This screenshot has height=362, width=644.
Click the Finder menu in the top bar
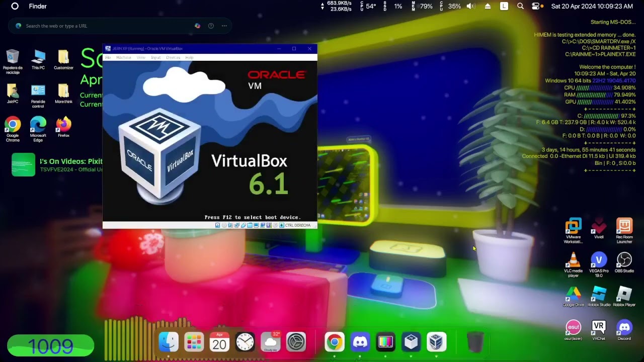click(38, 7)
